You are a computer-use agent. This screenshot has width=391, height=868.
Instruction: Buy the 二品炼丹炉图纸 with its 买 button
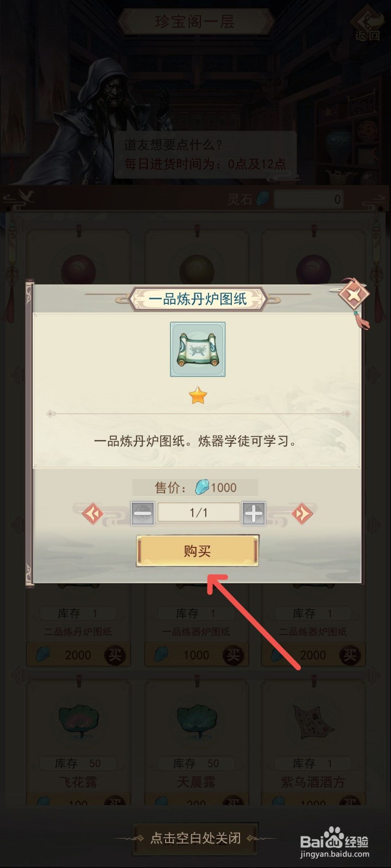(x=115, y=655)
